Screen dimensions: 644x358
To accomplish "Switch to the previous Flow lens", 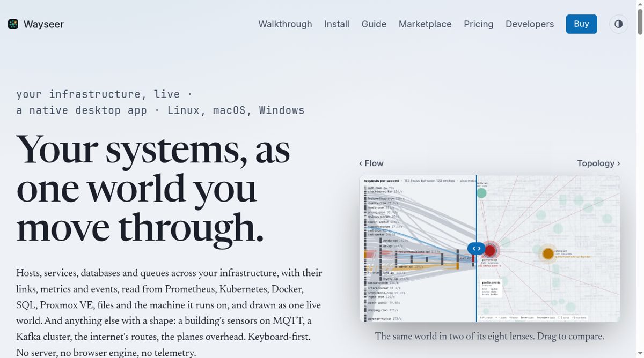I will point(371,163).
